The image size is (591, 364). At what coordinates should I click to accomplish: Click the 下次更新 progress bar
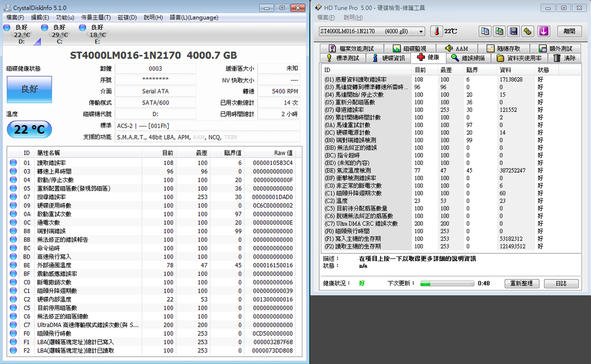(447, 283)
